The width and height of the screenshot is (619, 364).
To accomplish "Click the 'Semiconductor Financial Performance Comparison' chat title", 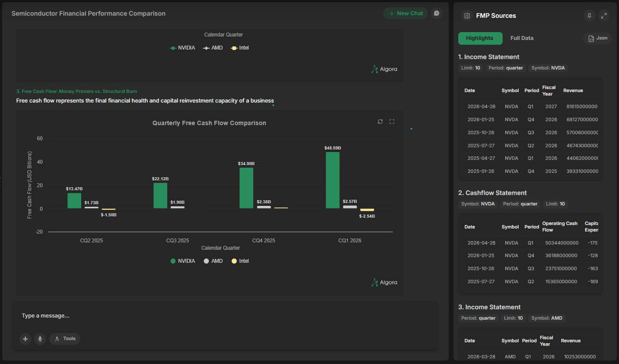I will tap(89, 13).
